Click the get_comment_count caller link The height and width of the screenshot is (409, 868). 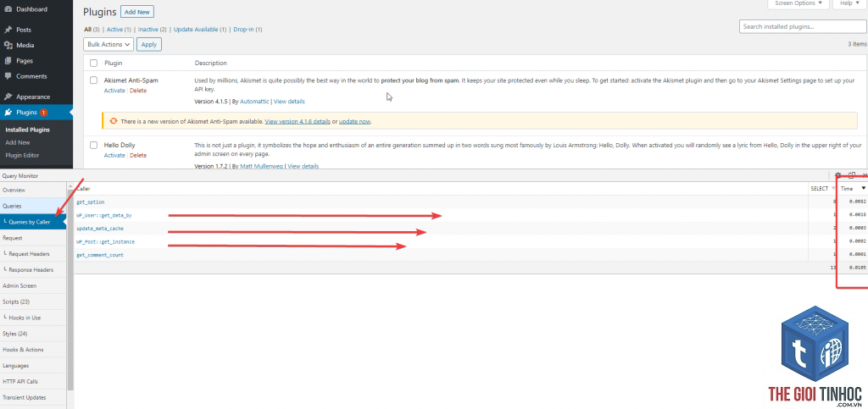click(x=100, y=256)
